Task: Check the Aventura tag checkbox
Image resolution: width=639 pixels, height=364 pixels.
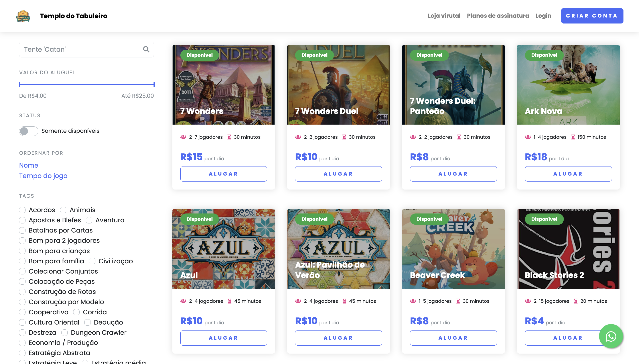Action: click(x=89, y=220)
